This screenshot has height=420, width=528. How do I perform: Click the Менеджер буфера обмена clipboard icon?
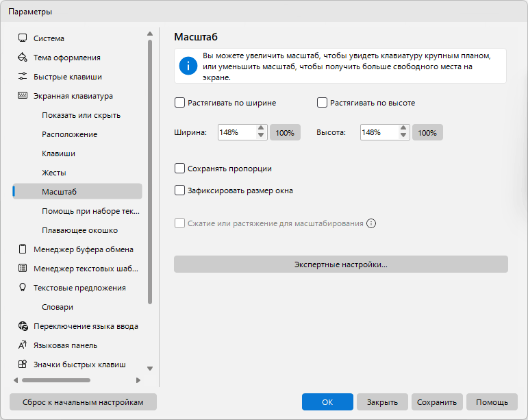pyautogui.click(x=23, y=249)
